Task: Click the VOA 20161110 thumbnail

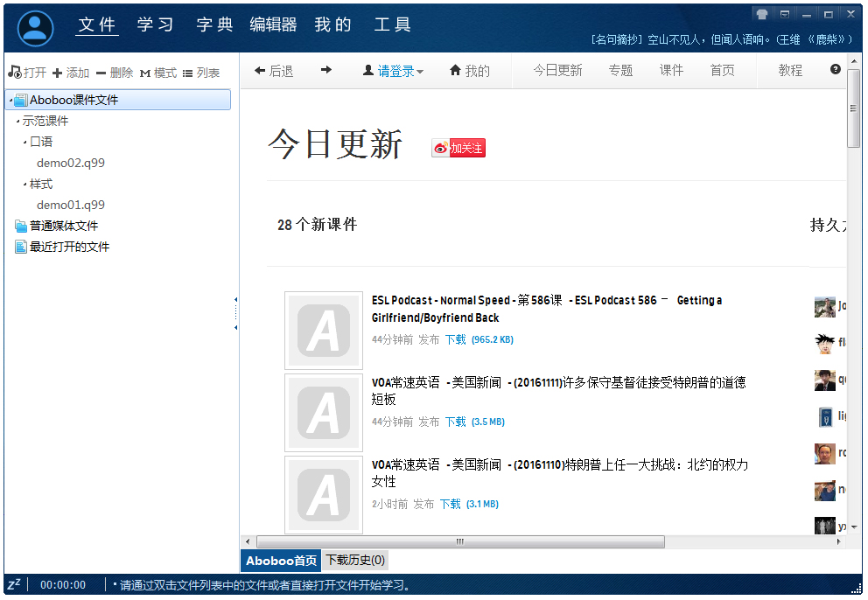Action: (x=324, y=495)
